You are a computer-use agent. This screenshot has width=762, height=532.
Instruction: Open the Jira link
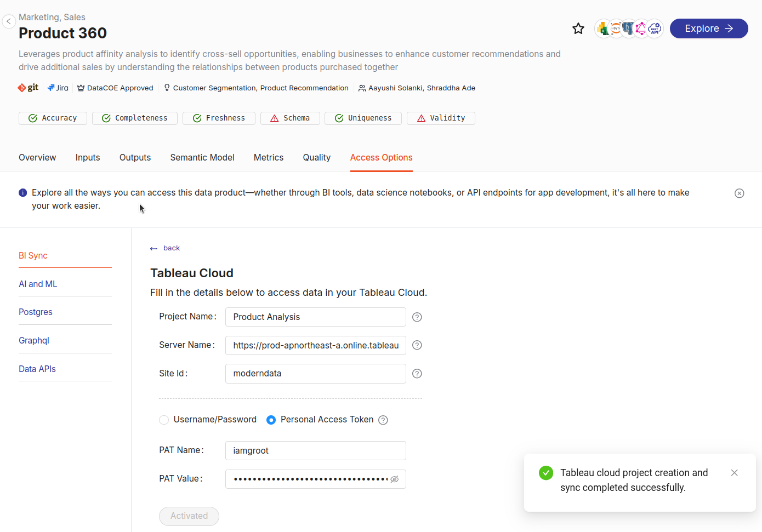click(x=58, y=88)
